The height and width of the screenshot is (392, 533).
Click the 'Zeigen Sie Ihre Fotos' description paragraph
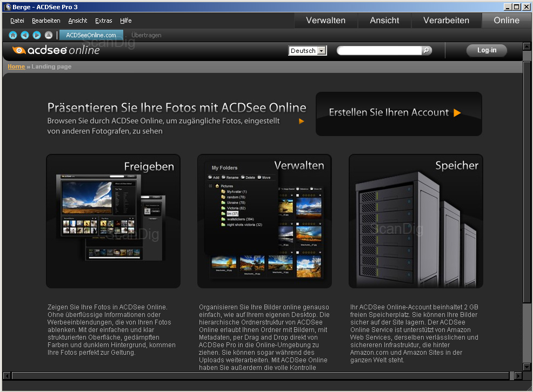click(111, 329)
